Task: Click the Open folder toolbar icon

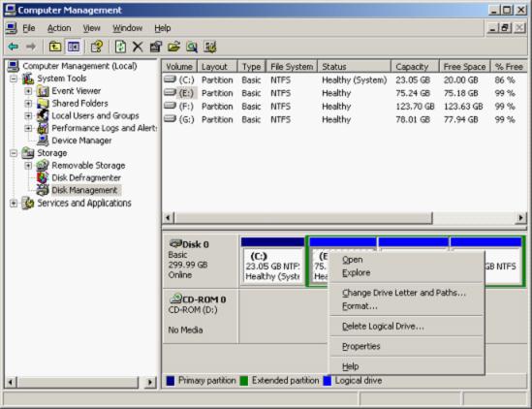Action: (173, 47)
